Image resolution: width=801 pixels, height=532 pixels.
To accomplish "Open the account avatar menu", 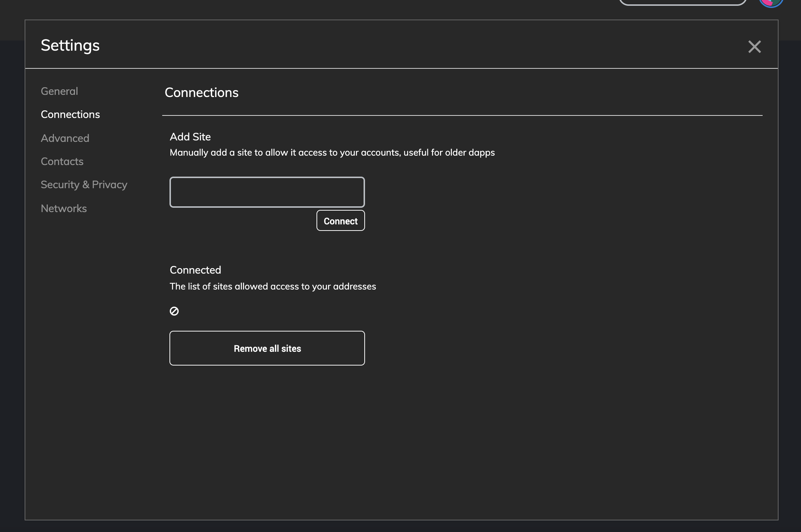I will pyautogui.click(x=771, y=3).
